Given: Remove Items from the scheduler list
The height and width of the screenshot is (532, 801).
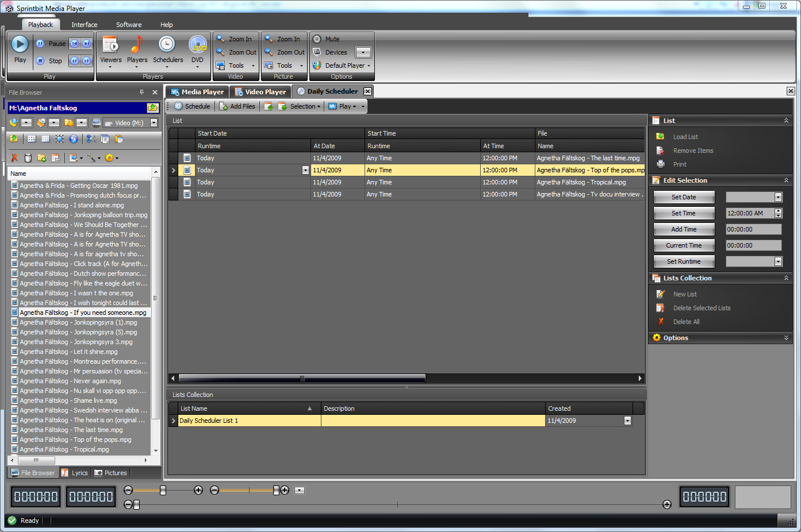Looking at the screenshot, I should point(693,151).
